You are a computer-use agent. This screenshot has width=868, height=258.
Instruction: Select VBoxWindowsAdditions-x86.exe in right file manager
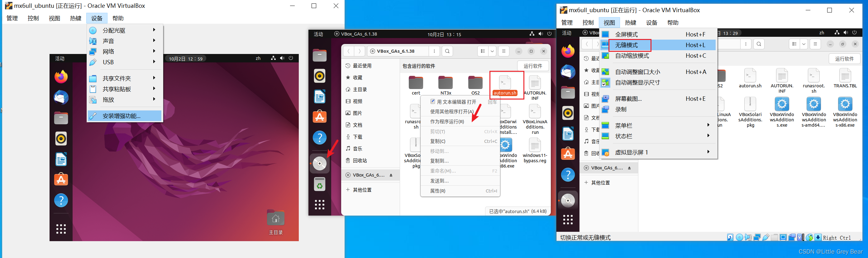pos(845,112)
